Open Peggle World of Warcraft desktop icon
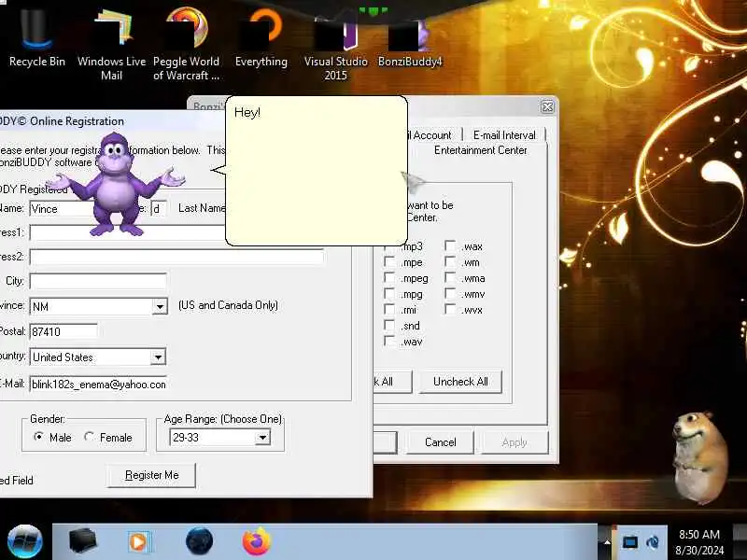747x560 pixels. [186, 43]
